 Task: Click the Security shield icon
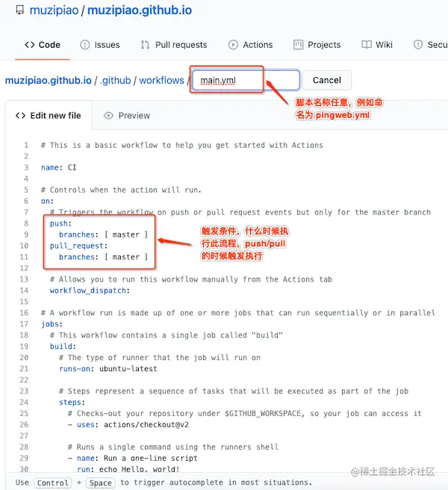(418, 45)
